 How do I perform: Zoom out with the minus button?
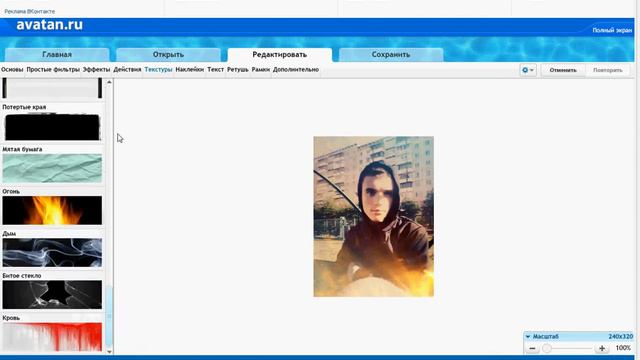click(x=532, y=348)
